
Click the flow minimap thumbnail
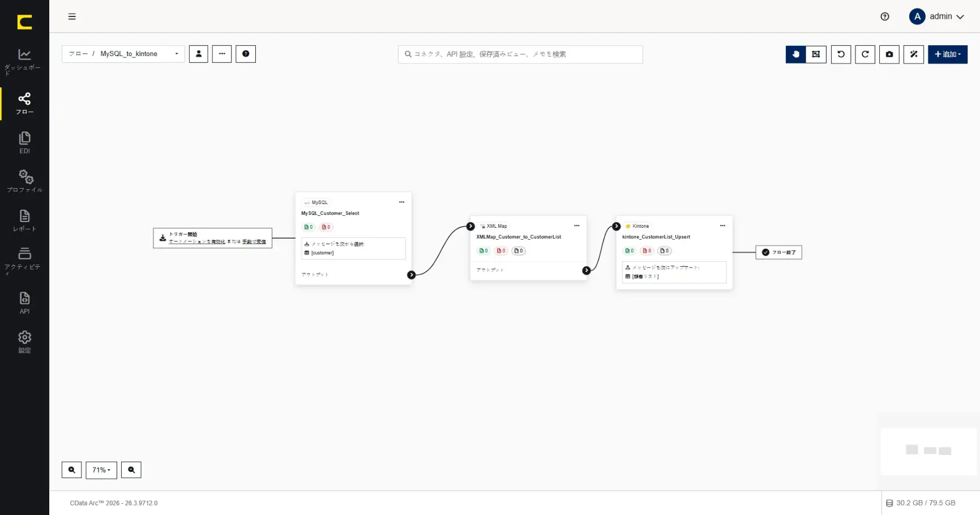click(x=928, y=451)
